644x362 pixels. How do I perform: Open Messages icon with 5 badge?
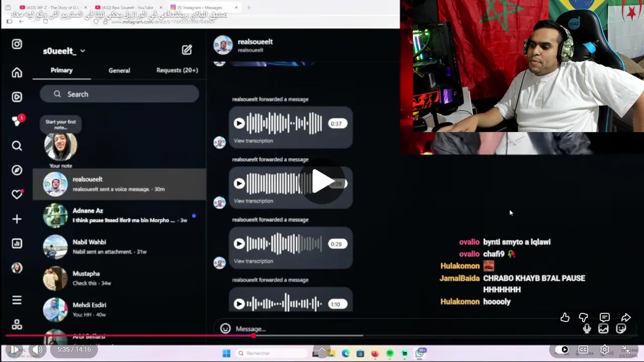click(17, 121)
